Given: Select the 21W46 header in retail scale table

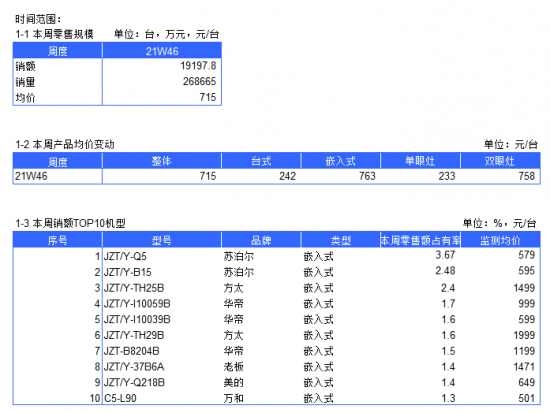Looking at the screenshot, I should point(162,51).
